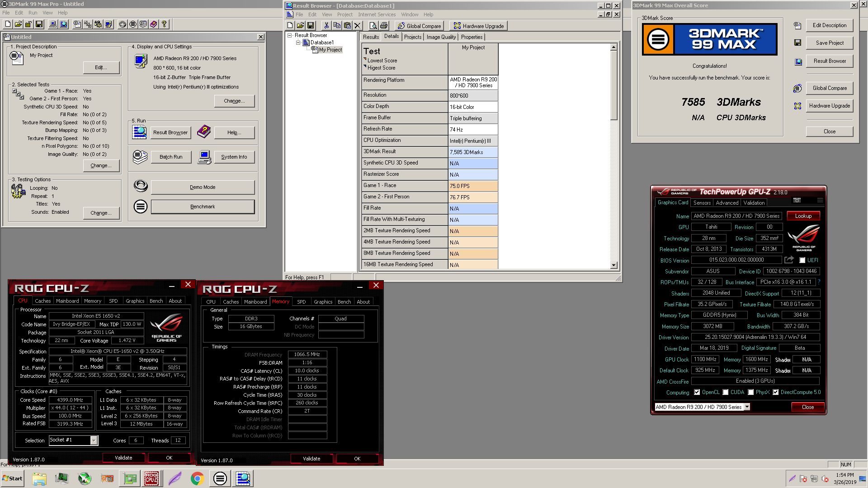This screenshot has width=868, height=488.
Task: Click the Benchmark button in 3DMark
Action: click(203, 206)
